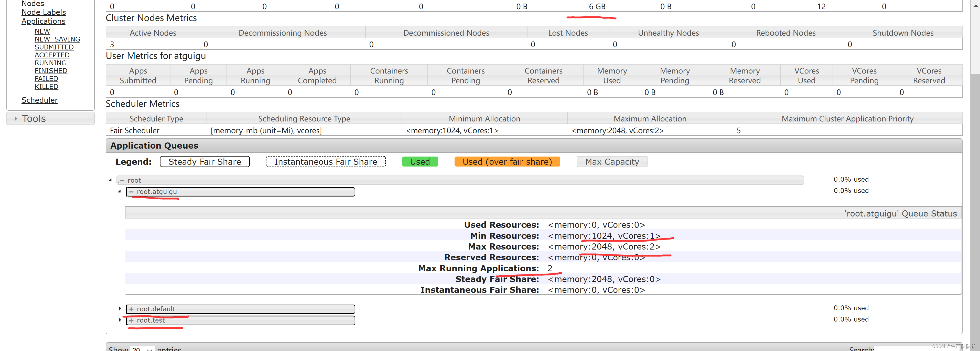Viewport: 980px width, 351px height.
Task: Open Active Nodes count 3 link
Action: [x=112, y=45]
